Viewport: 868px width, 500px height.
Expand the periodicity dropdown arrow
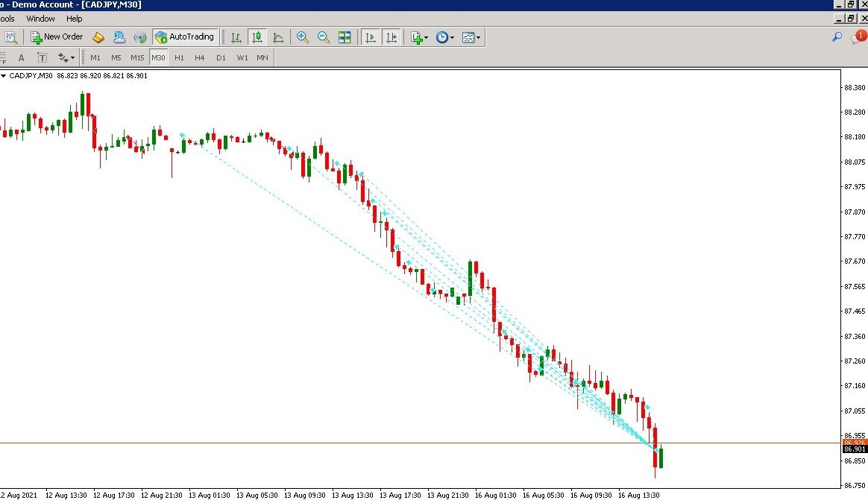[452, 37]
